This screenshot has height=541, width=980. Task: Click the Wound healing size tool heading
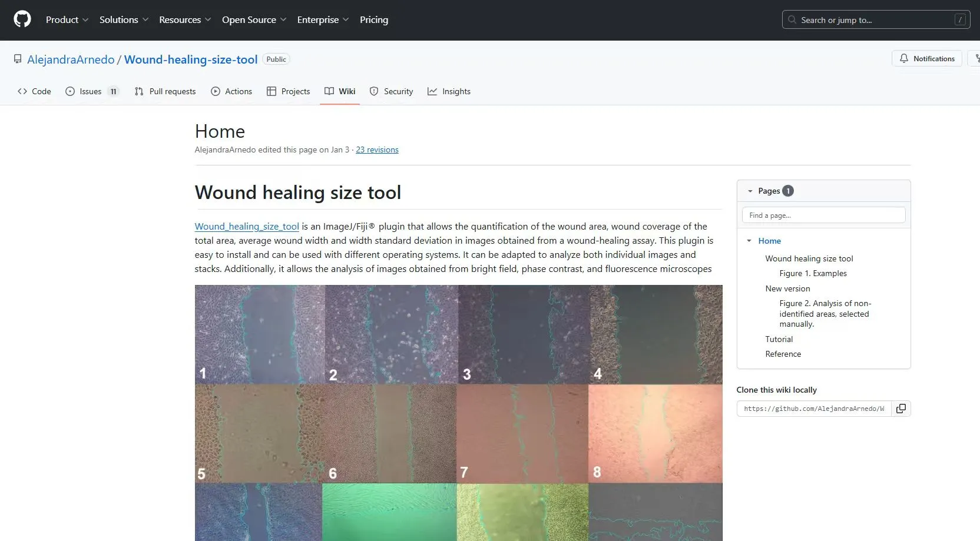pyautogui.click(x=298, y=192)
